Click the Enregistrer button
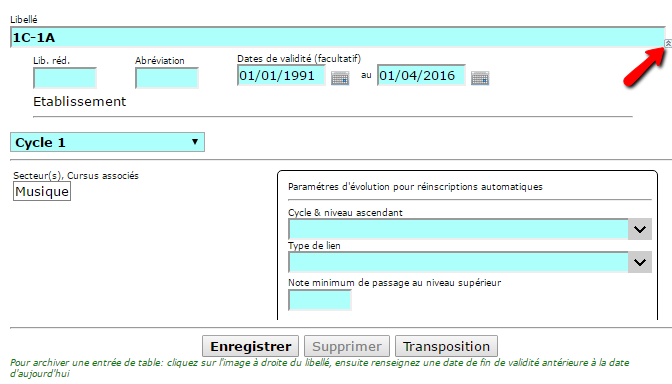The height and width of the screenshot is (384, 672). pyautogui.click(x=251, y=346)
